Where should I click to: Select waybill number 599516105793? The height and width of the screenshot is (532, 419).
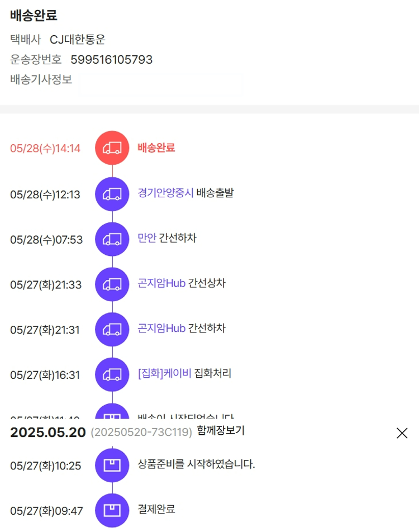point(111,60)
